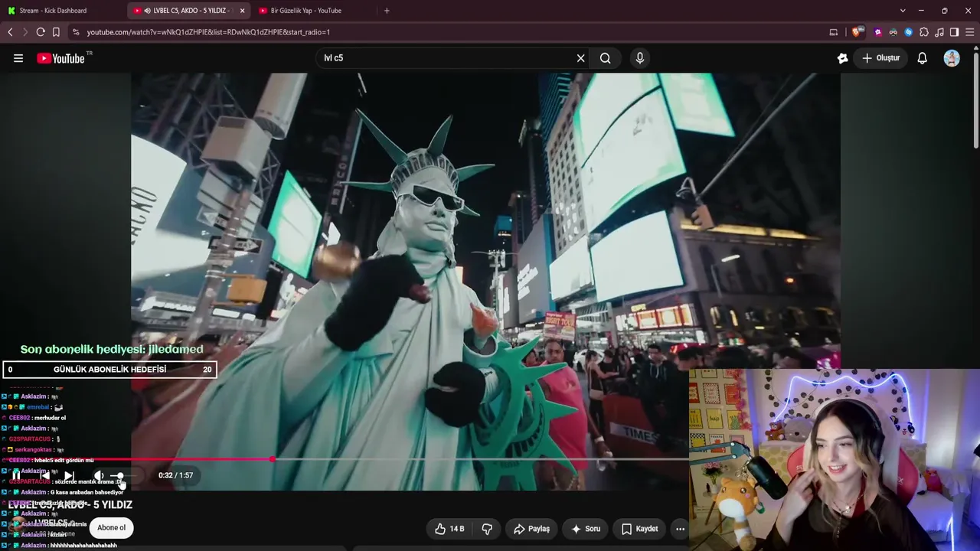Go to YouTube home via logo
The image size is (980, 551).
(60, 58)
